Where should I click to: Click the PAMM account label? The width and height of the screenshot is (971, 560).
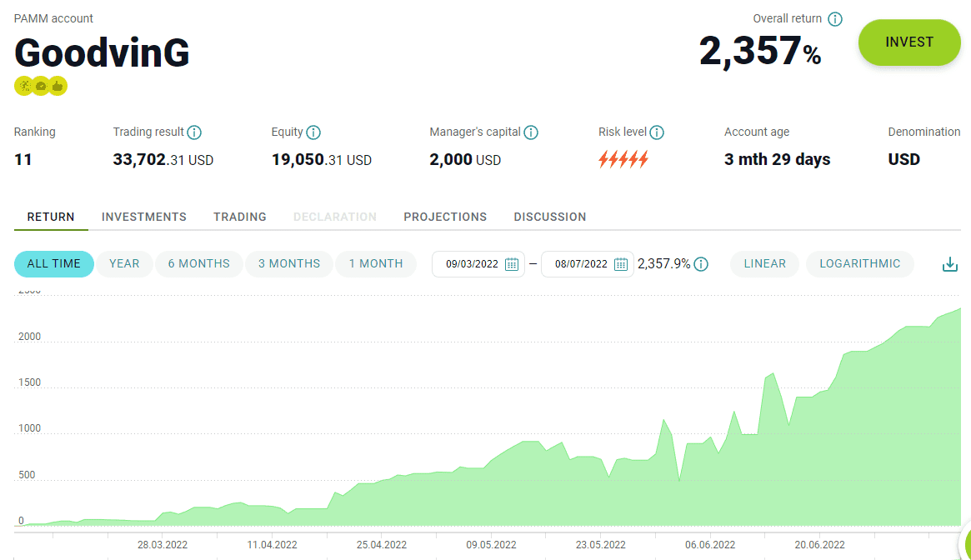tap(53, 18)
